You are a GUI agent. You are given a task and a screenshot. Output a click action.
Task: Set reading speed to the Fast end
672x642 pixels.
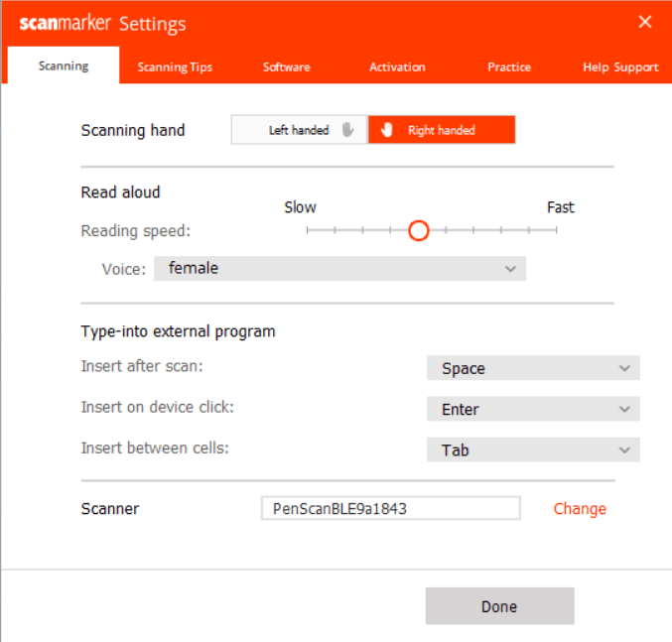coord(556,230)
